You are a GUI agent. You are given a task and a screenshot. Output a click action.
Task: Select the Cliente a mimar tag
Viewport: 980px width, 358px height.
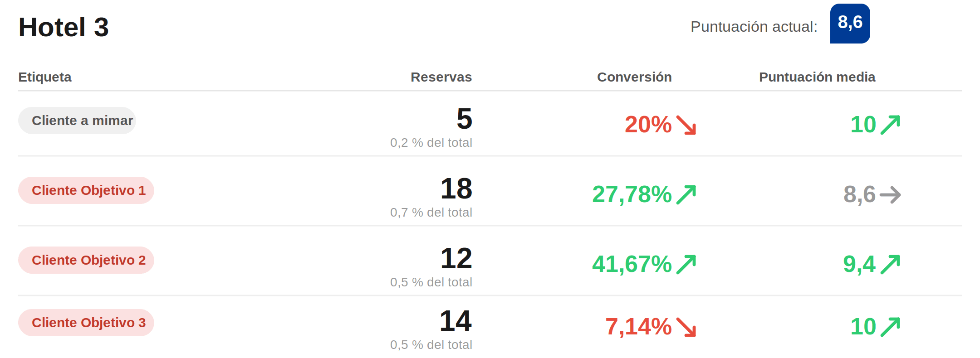coord(77,121)
